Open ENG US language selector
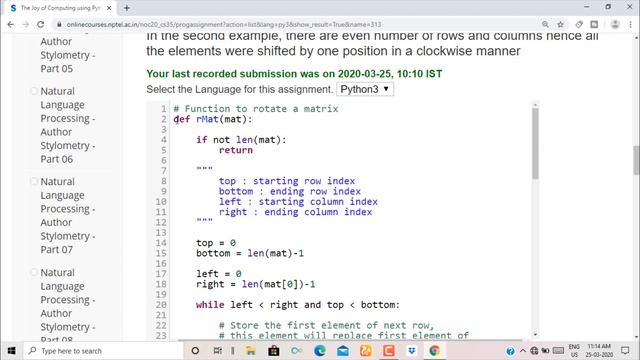This screenshot has width=640, height=360. click(574, 351)
